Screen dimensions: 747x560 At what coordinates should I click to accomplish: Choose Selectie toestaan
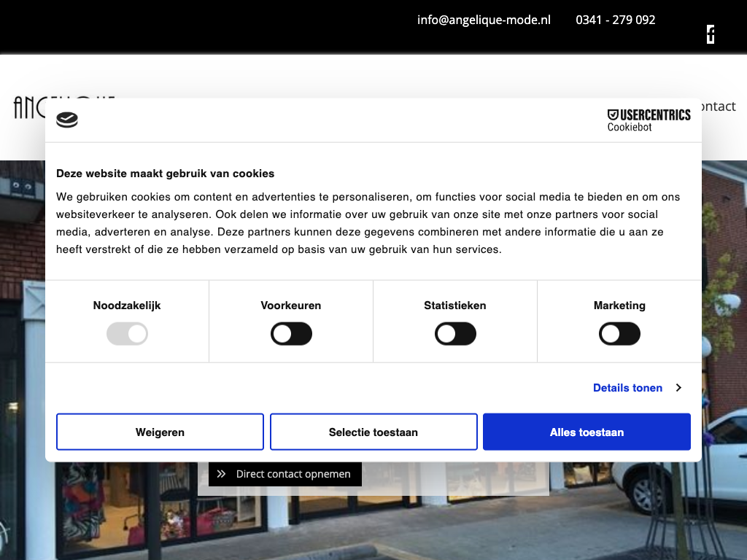click(x=373, y=432)
